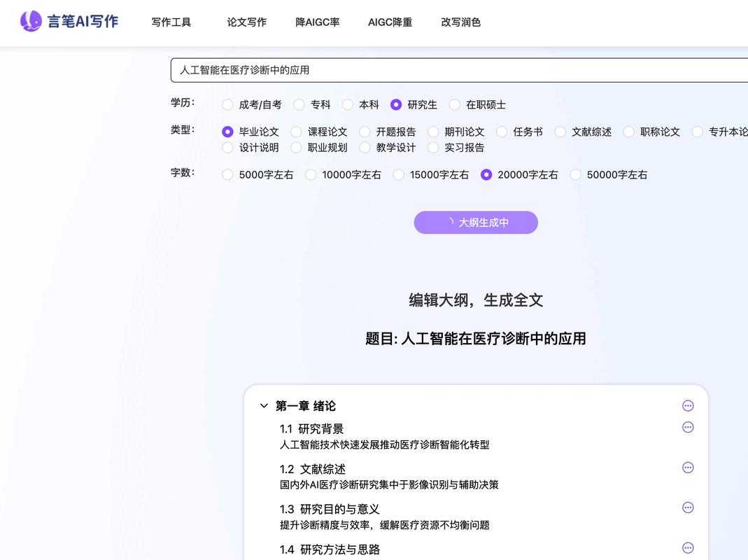Open 改写润色 from top navigation
The height and width of the screenshot is (560, 748).
(460, 22)
